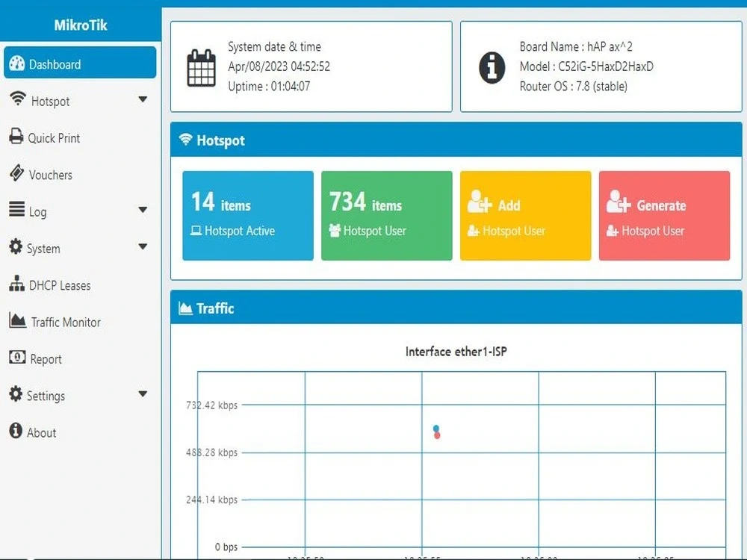Screen dimensions: 747x560
Task: Click the Router OS : 7.8 (stable) text
Action: pyautogui.click(x=574, y=86)
